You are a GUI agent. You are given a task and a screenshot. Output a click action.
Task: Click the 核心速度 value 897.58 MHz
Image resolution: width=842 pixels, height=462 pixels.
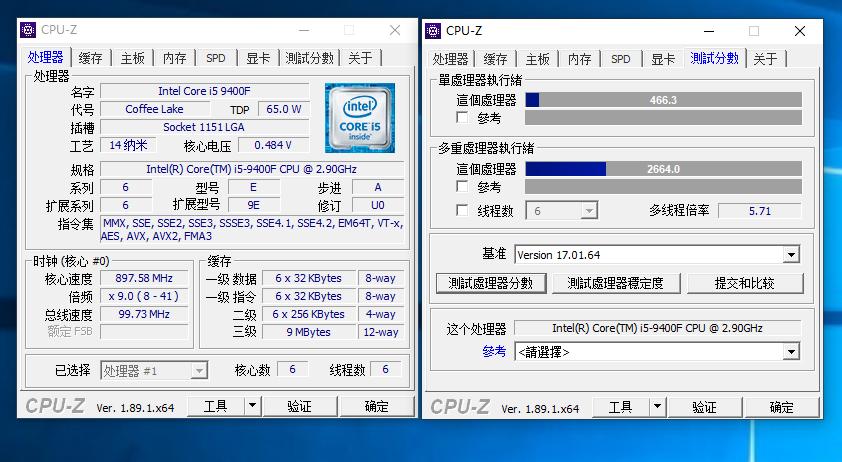click(x=144, y=278)
